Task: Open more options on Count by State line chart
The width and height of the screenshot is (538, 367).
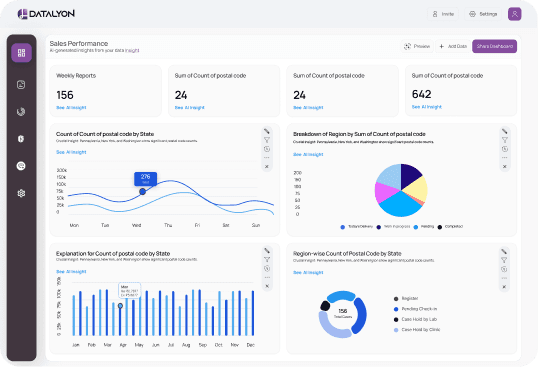Action: pyautogui.click(x=267, y=158)
